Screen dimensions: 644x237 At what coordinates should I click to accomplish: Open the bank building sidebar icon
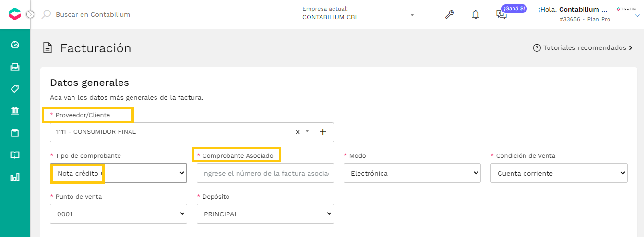[15, 111]
